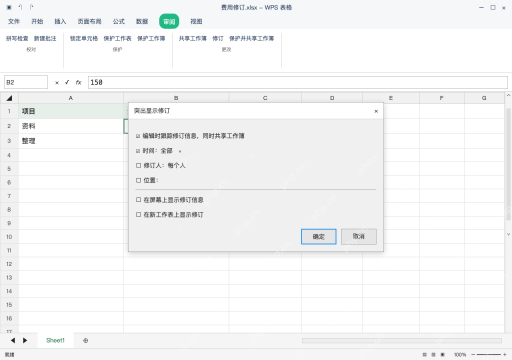512x360 pixels.
Task: Select the row 5 header
Action: [9, 169]
